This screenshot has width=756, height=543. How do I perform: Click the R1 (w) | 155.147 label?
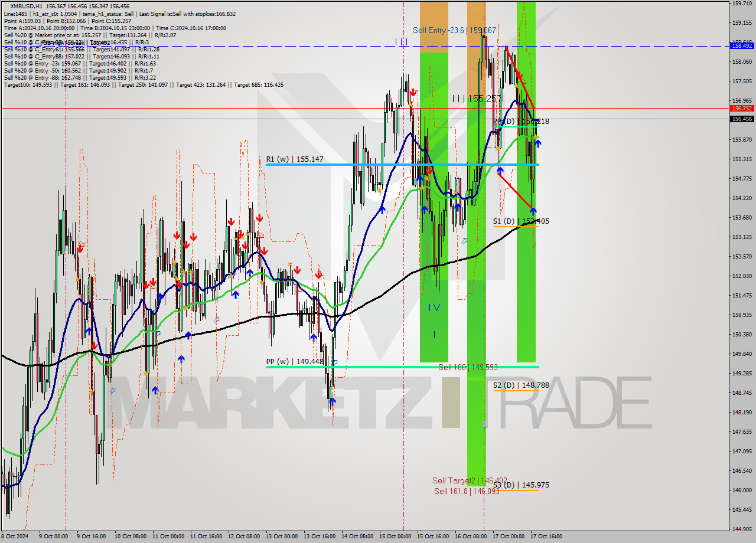click(295, 159)
